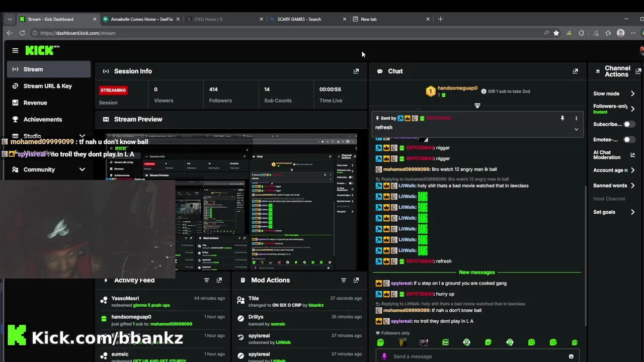This screenshot has height=362, width=644.
Task: Select Stream in the sidebar
Action: tap(49, 69)
